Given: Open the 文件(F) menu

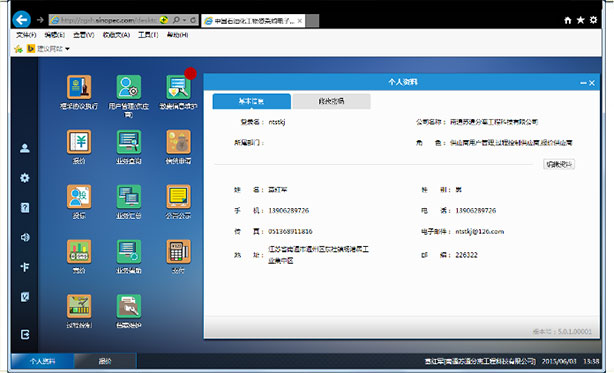Looking at the screenshot, I should tap(26, 35).
